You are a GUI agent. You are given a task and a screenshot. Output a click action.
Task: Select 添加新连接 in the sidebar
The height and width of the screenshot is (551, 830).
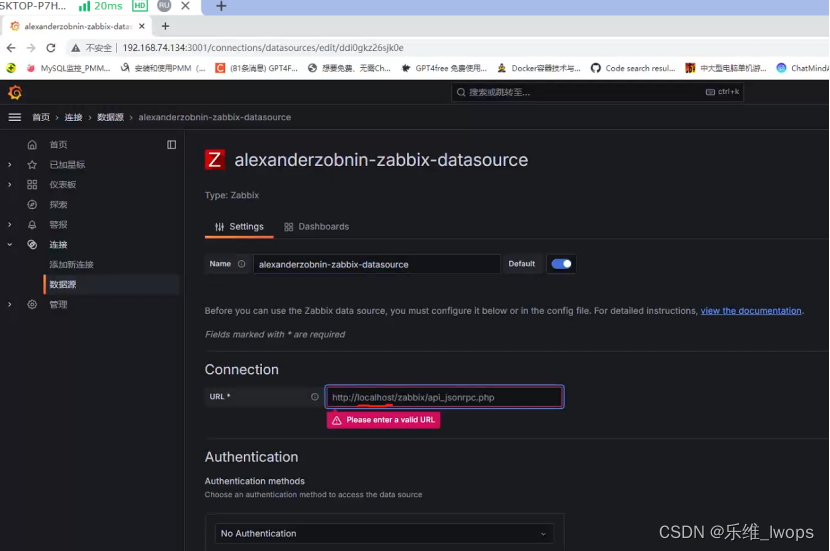(x=71, y=264)
